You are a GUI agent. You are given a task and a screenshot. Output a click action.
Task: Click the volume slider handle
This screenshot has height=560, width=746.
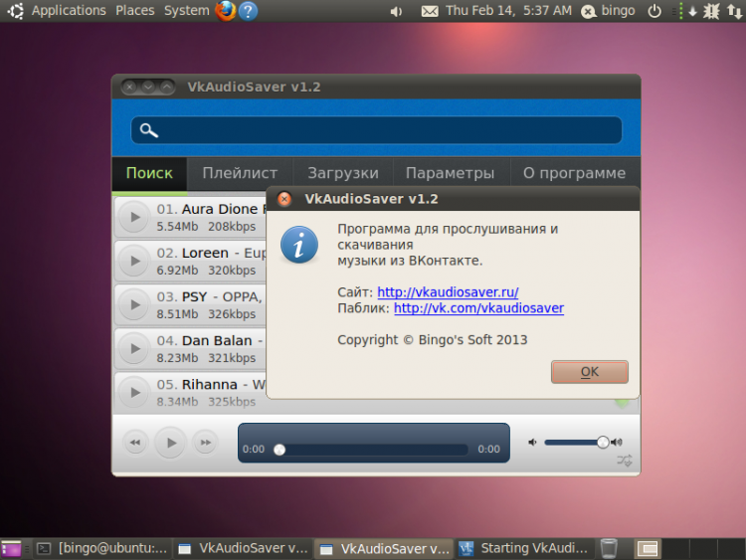(603, 443)
